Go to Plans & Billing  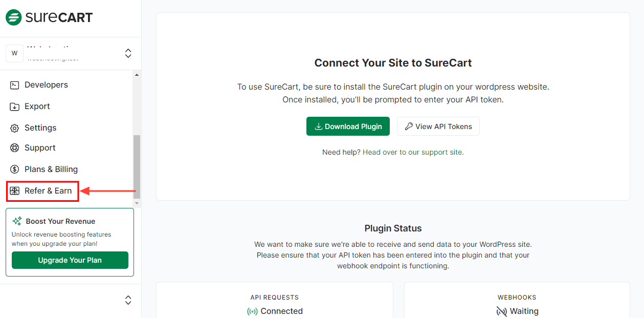(51, 169)
